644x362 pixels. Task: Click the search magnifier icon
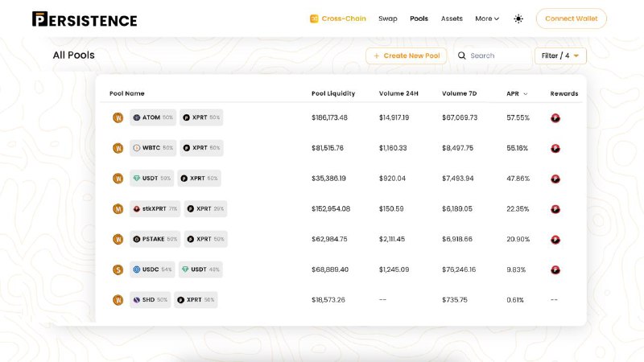point(461,56)
